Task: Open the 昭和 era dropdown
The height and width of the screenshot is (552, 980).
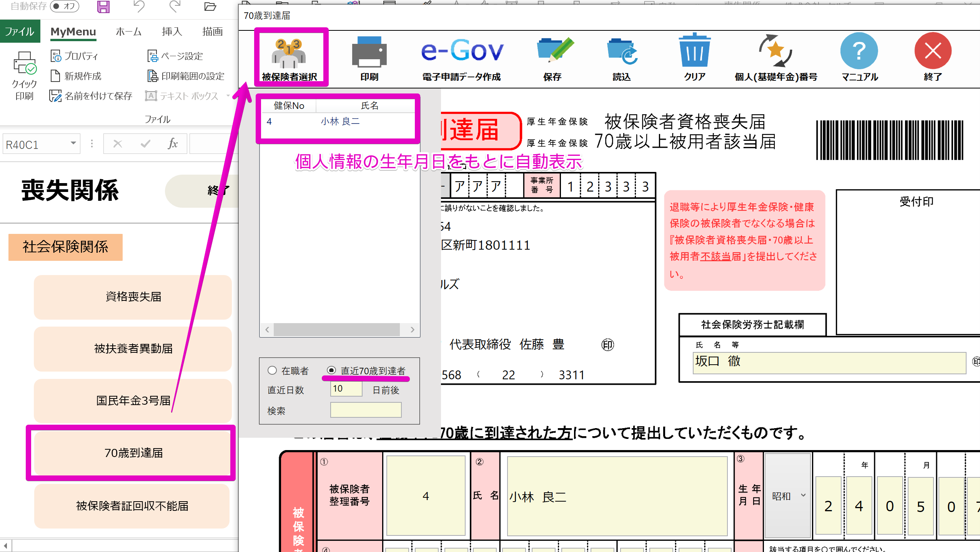Action: pyautogui.click(x=803, y=495)
